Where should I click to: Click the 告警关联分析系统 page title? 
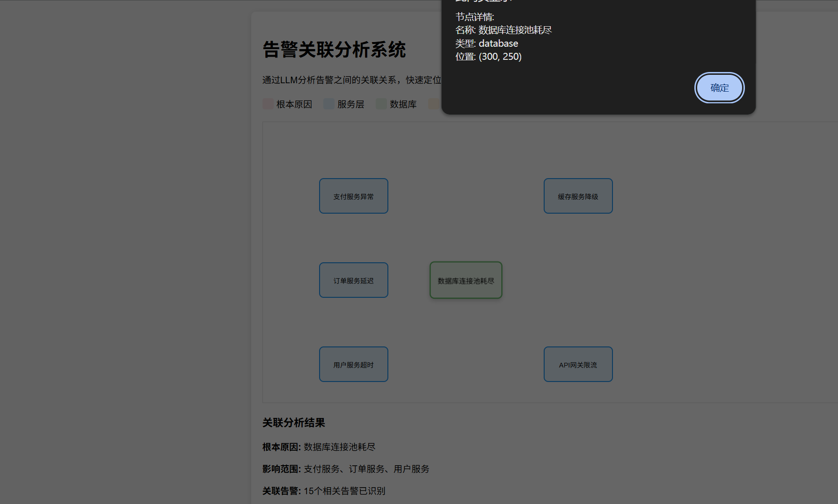[x=334, y=50]
